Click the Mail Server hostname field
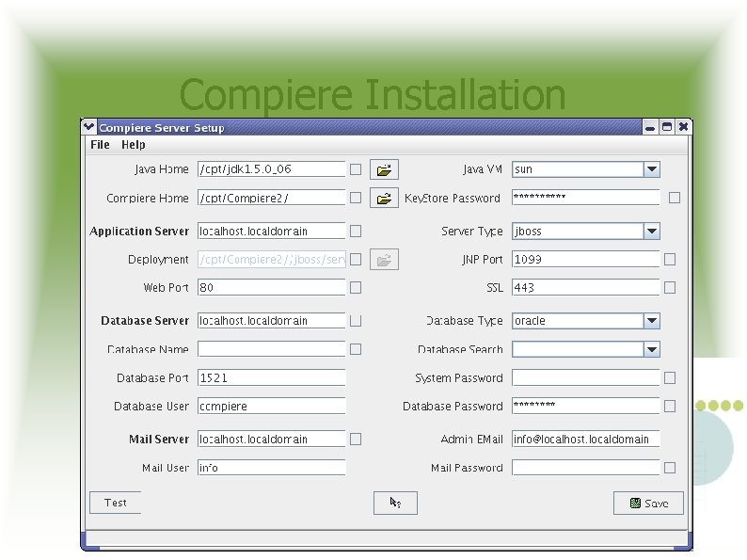Screen dimensions: 747x560 (x=272, y=439)
